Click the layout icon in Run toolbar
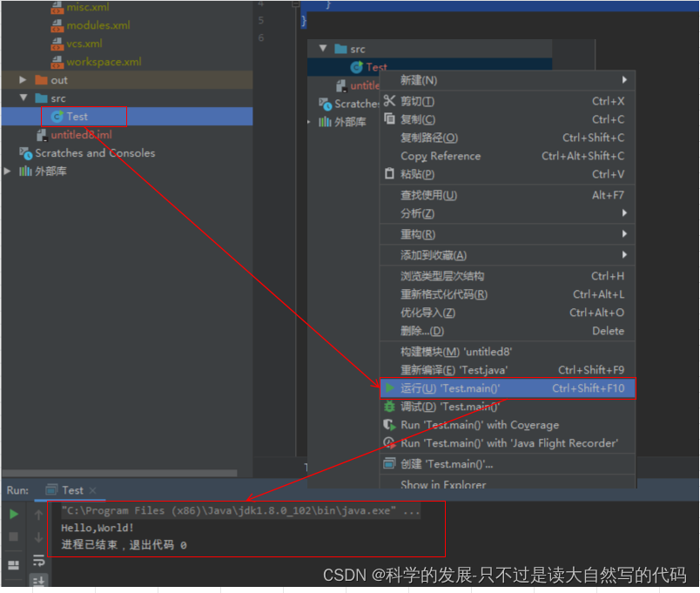 (x=14, y=565)
